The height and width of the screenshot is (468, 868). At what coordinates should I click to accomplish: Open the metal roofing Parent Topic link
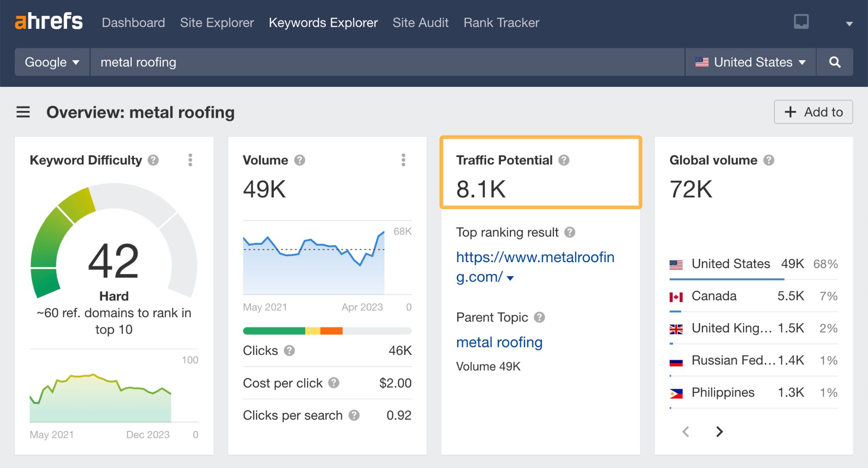pyautogui.click(x=499, y=342)
